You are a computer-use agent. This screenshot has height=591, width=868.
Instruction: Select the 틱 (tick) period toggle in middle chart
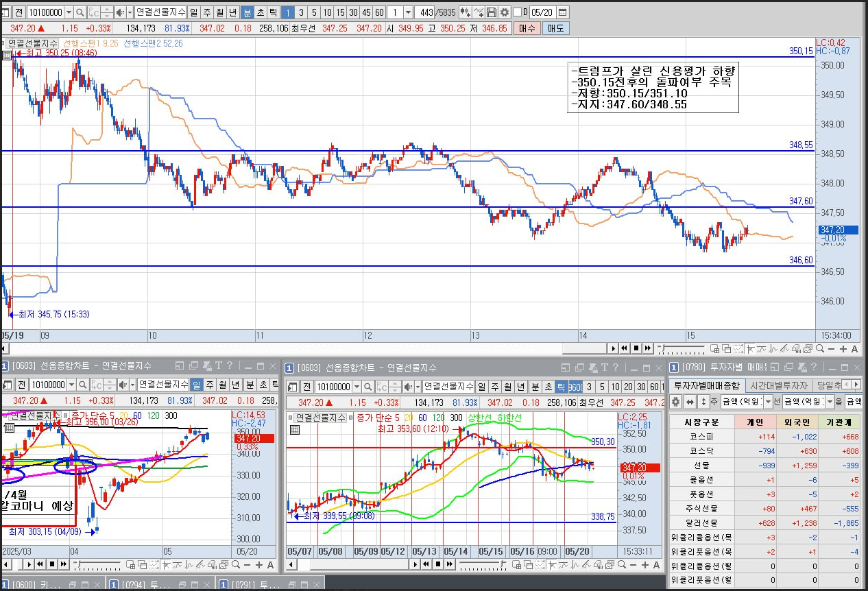561,387
